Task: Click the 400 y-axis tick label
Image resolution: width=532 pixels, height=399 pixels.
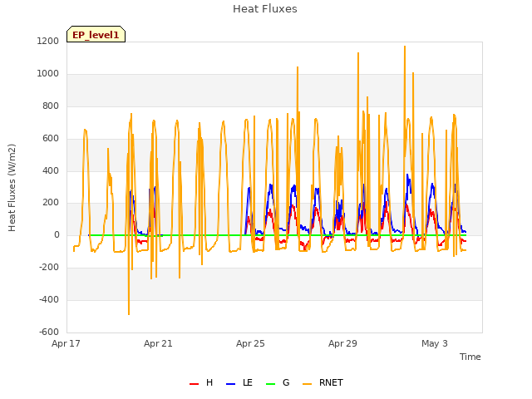Action: [x=51, y=170]
